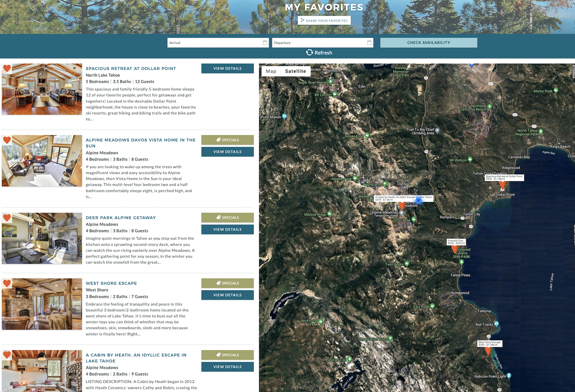Open the Departure date calendar icon

(369, 43)
